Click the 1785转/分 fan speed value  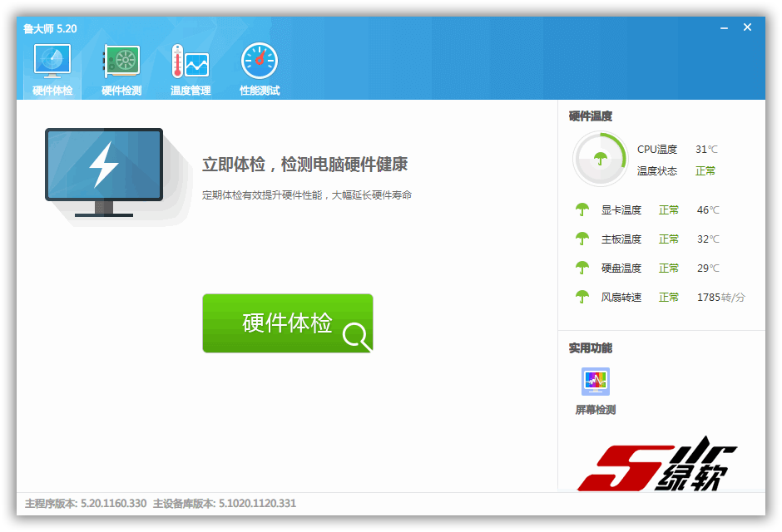click(x=720, y=297)
